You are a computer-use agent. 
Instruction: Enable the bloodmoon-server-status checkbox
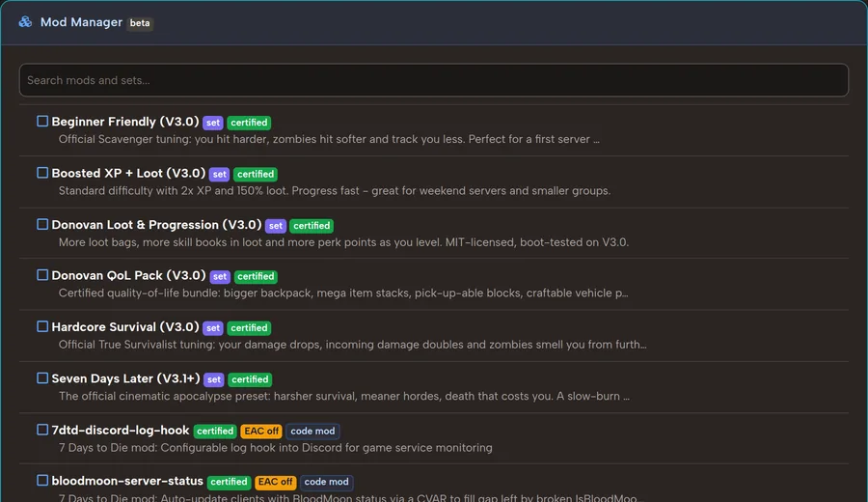pyautogui.click(x=42, y=481)
